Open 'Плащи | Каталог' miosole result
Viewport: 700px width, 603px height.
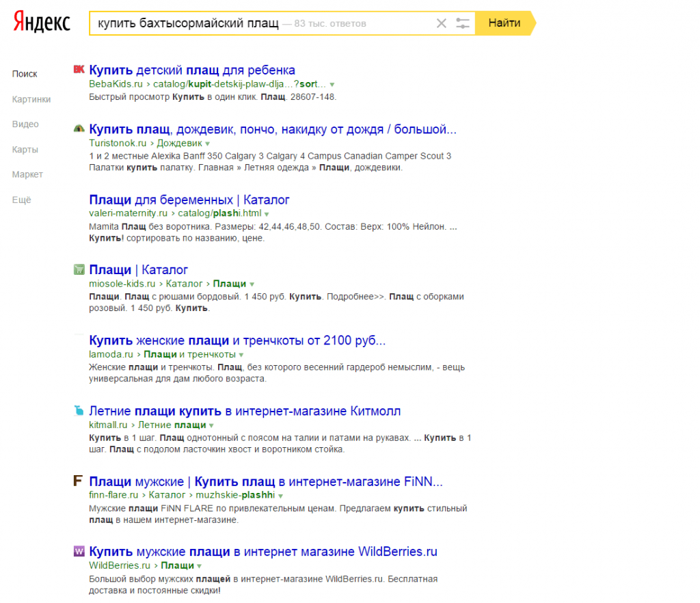(138, 269)
